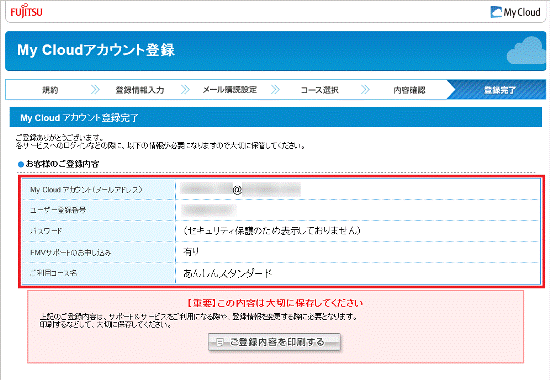The image size is (550, 380).
Task: Select the 登録完了 step
Action: (x=499, y=90)
